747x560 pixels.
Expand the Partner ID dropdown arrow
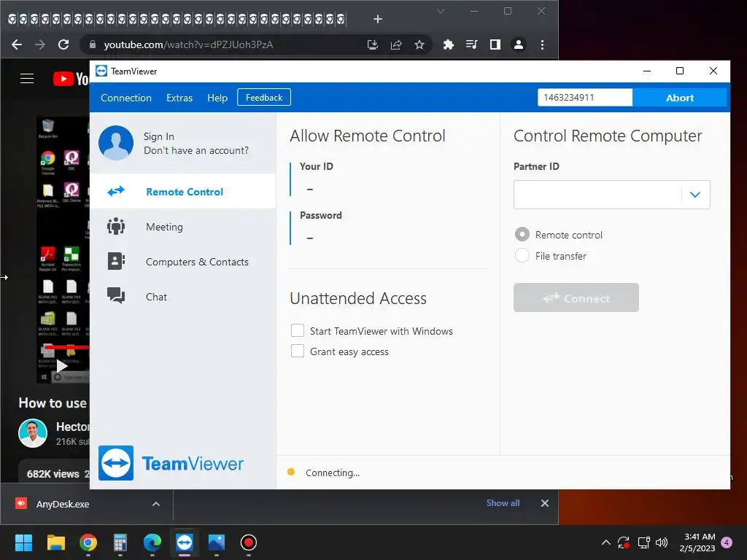click(695, 194)
